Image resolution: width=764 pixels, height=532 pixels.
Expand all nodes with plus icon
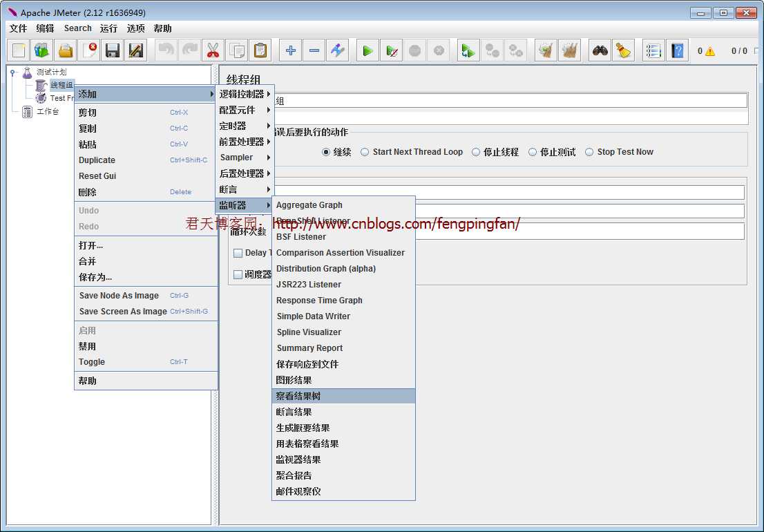pos(290,50)
